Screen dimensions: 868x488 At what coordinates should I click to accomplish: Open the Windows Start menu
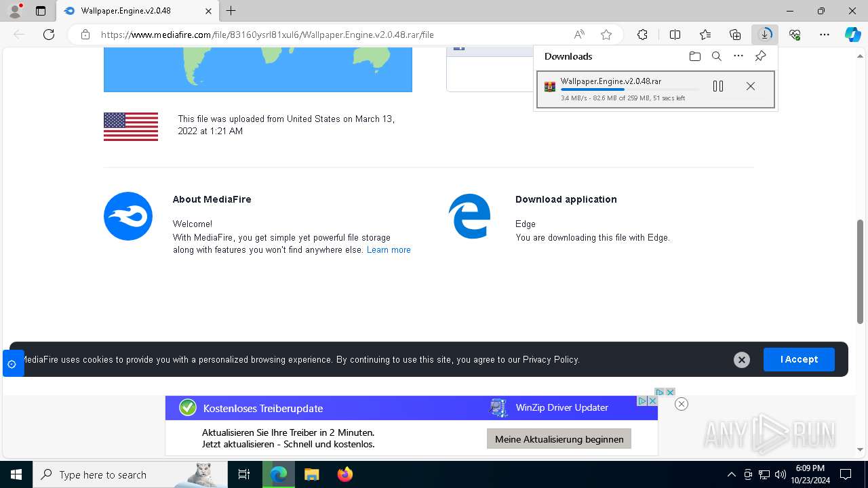[x=16, y=474]
